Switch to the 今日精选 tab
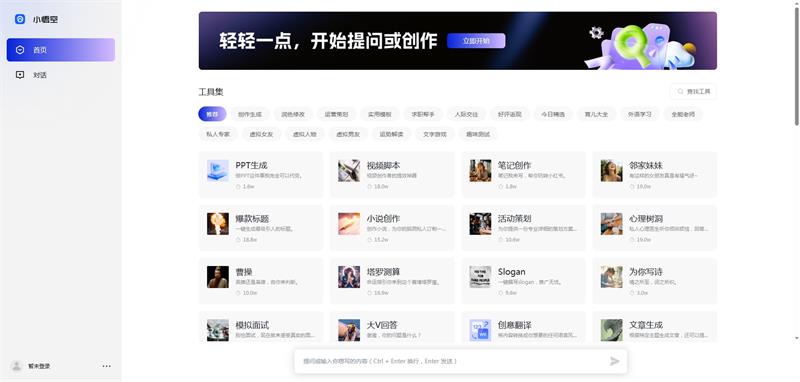 coord(553,114)
